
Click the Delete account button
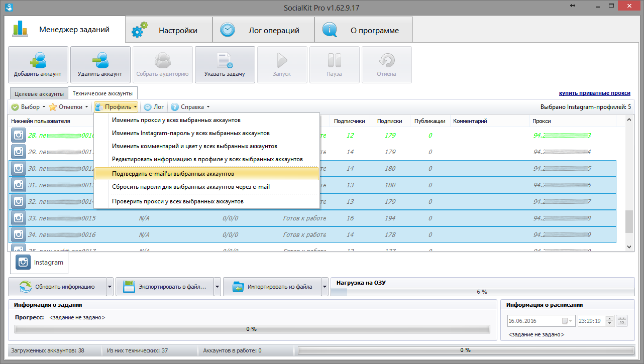[100, 65]
